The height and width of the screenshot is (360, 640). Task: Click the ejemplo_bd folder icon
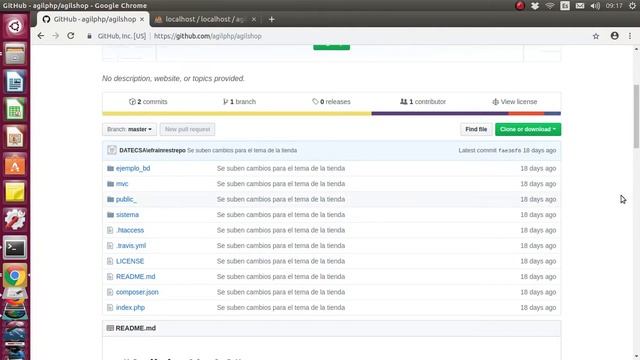110,168
